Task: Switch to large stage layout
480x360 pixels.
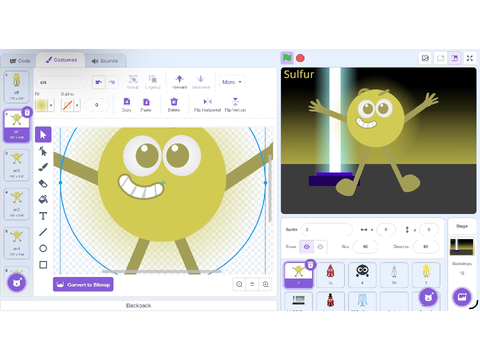Action: (454, 58)
